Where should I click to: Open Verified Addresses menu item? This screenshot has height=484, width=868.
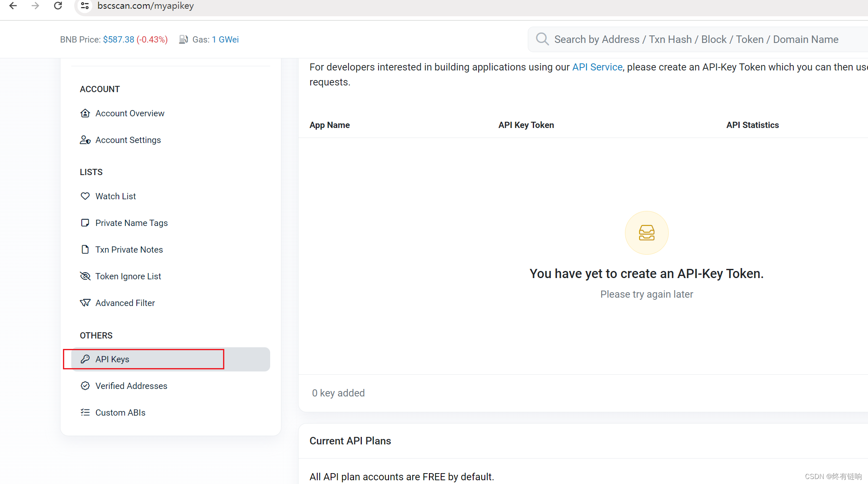point(131,386)
